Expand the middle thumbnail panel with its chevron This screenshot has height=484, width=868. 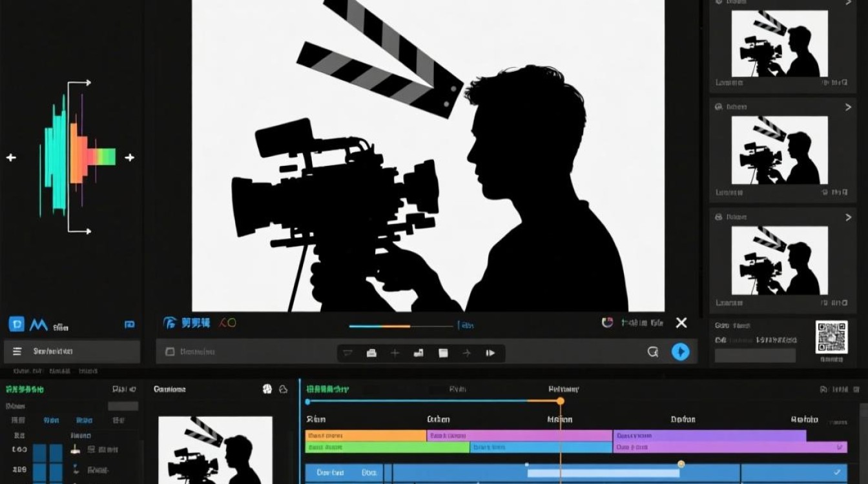[849, 107]
